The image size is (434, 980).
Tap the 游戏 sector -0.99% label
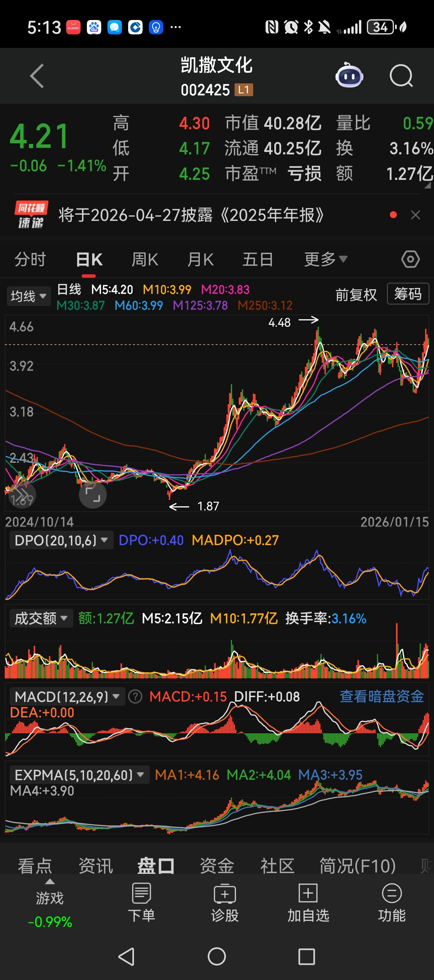pos(50,909)
